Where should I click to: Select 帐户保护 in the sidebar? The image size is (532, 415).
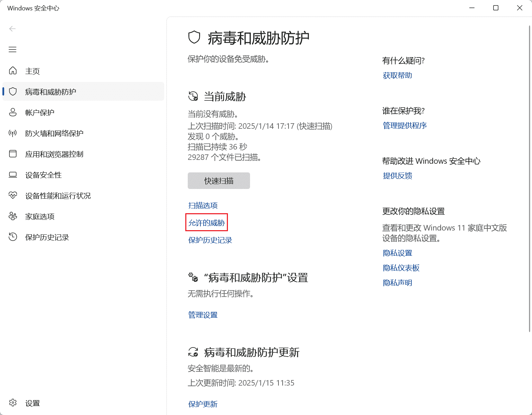(x=83, y=112)
